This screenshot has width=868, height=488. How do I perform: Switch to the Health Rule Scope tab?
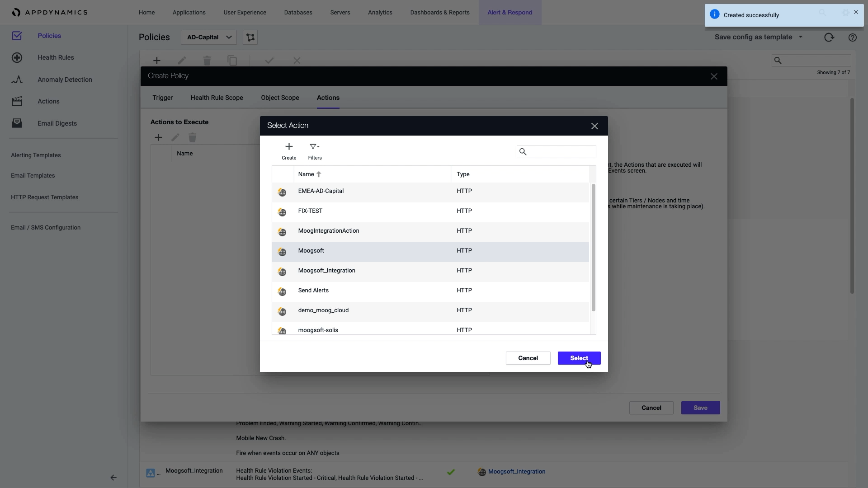tap(217, 98)
